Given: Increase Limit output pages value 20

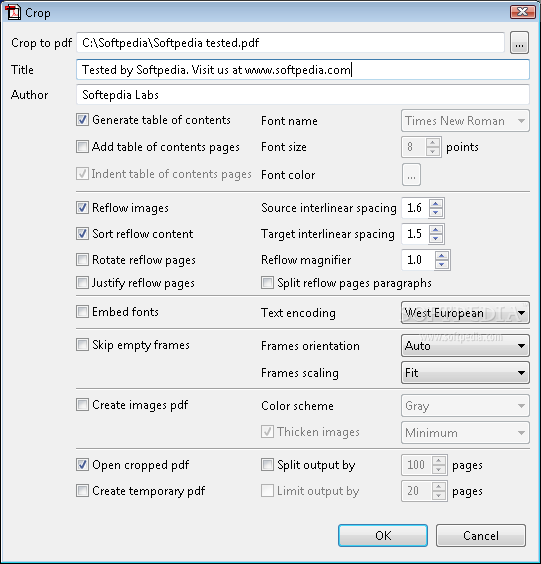Looking at the screenshot, I should click(439, 486).
